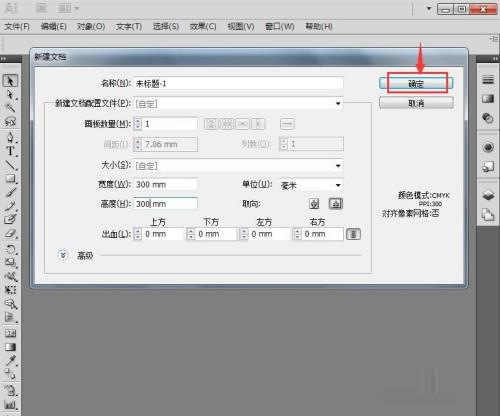Image resolution: width=500 pixels, height=416 pixels.
Task: Select the Width tool
Action: 10,276
